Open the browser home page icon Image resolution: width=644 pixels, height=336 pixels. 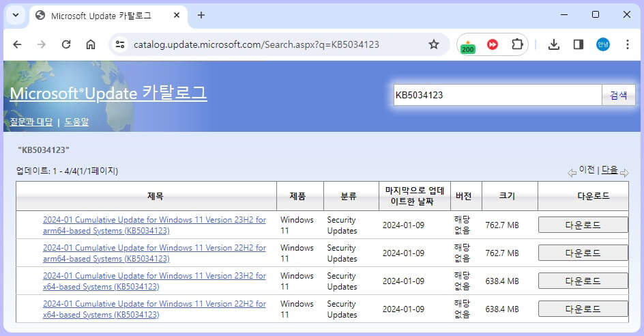[x=91, y=44]
